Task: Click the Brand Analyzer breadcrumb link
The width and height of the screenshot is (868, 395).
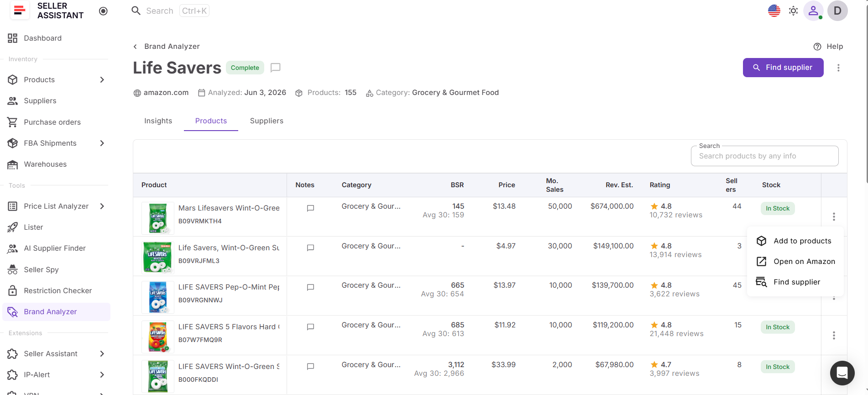Action: tap(172, 47)
